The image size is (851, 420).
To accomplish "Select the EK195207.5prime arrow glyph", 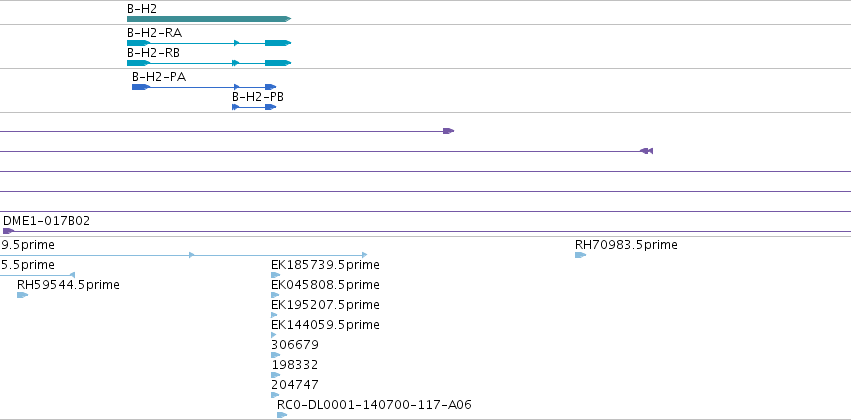I will click(x=274, y=315).
